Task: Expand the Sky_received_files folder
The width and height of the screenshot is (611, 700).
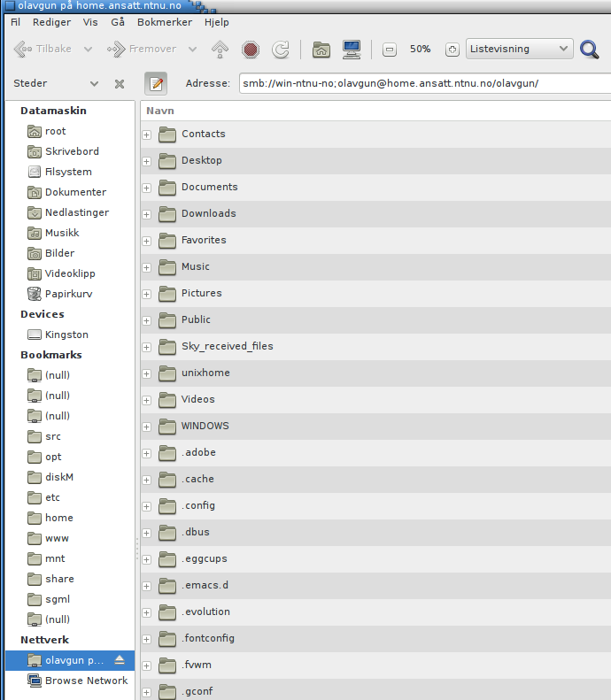Action: (x=146, y=347)
